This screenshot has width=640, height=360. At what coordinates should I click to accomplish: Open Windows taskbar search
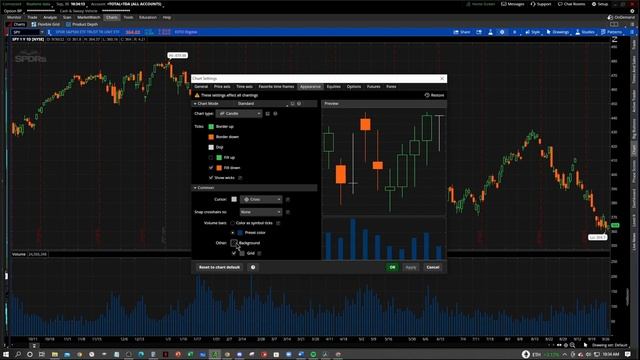pos(18,354)
